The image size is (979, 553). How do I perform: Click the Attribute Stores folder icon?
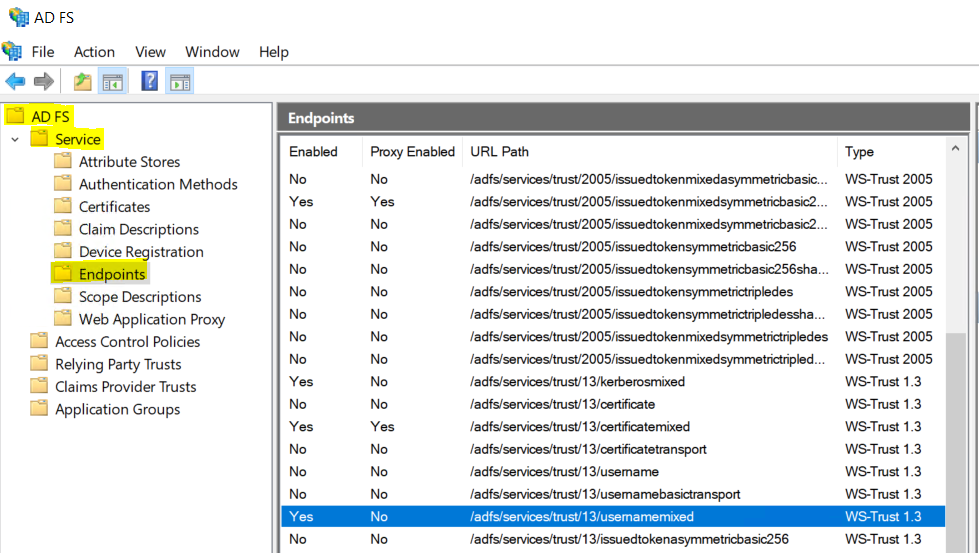pos(62,161)
